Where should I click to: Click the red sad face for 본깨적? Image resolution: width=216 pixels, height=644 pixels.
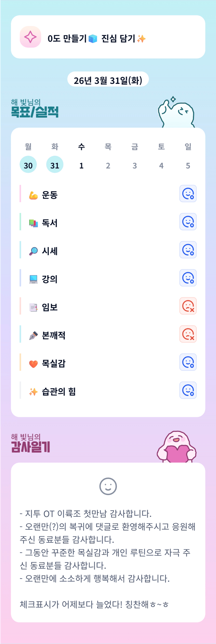point(188,334)
